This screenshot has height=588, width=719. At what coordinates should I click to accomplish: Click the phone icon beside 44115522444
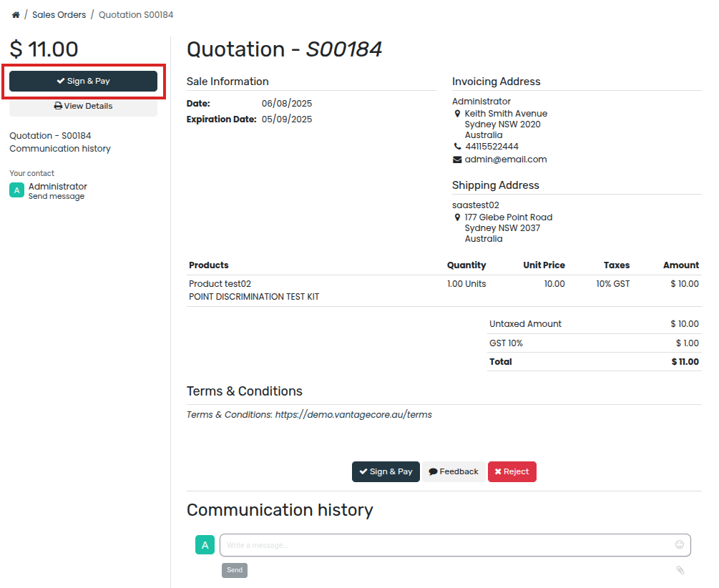(x=457, y=147)
